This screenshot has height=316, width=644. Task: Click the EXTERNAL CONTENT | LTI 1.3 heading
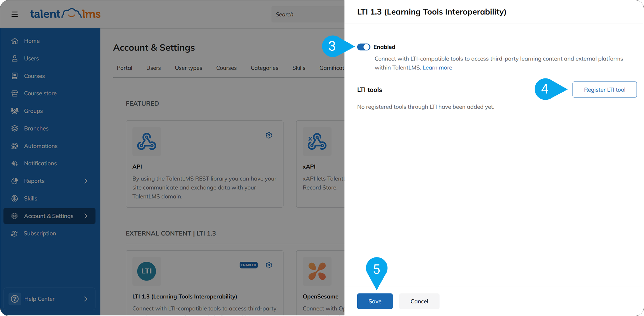click(171, 233)
